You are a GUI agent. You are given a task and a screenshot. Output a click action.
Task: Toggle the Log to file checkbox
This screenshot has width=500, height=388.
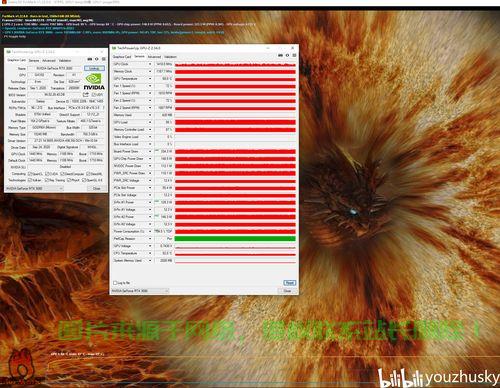coord(115,283)
